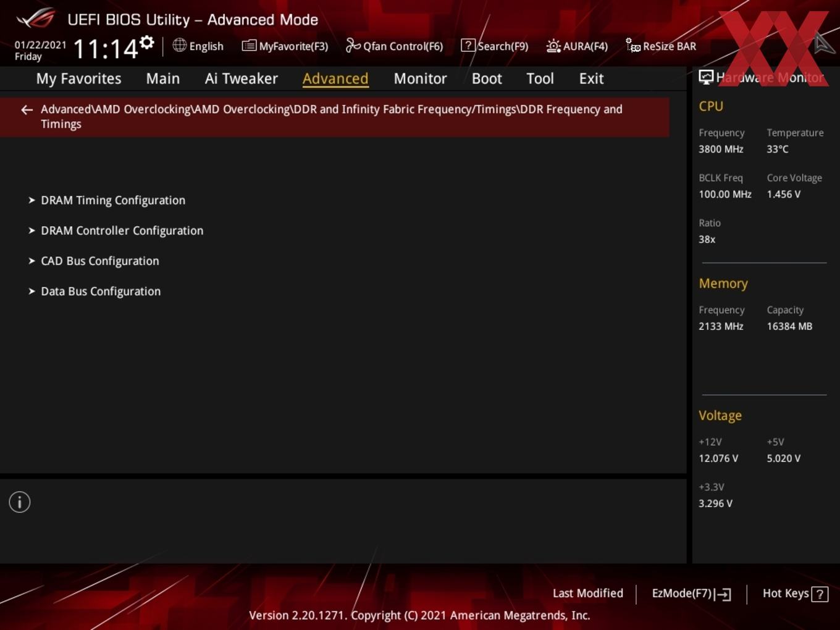Click the ROG logo icon
This screenshot has height=630, width=840.
(35, 19)
